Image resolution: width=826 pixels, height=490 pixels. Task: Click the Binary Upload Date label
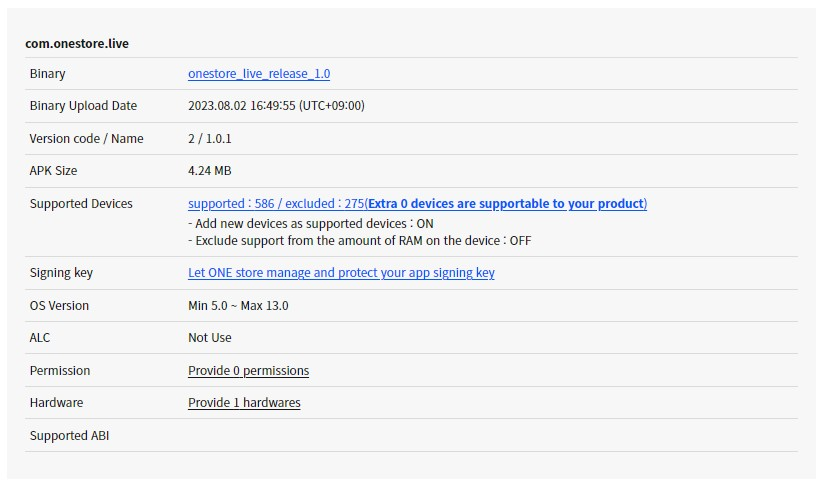tap(83, 106)
